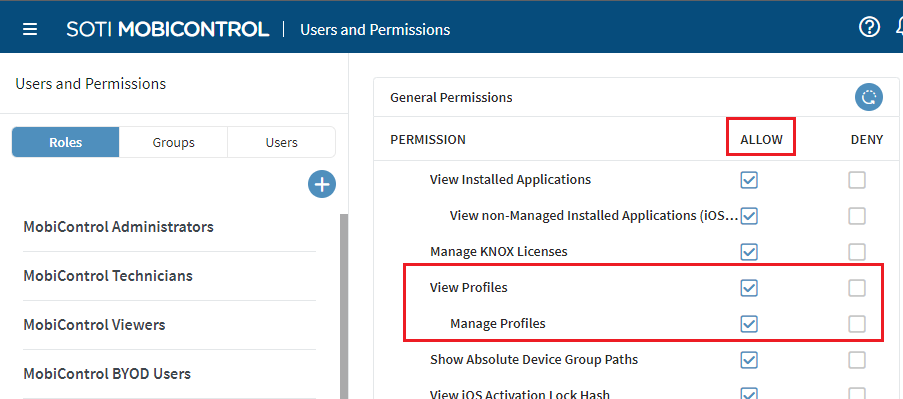
Task: Check Deny for View Installed Applications
Action: point(857,180)
